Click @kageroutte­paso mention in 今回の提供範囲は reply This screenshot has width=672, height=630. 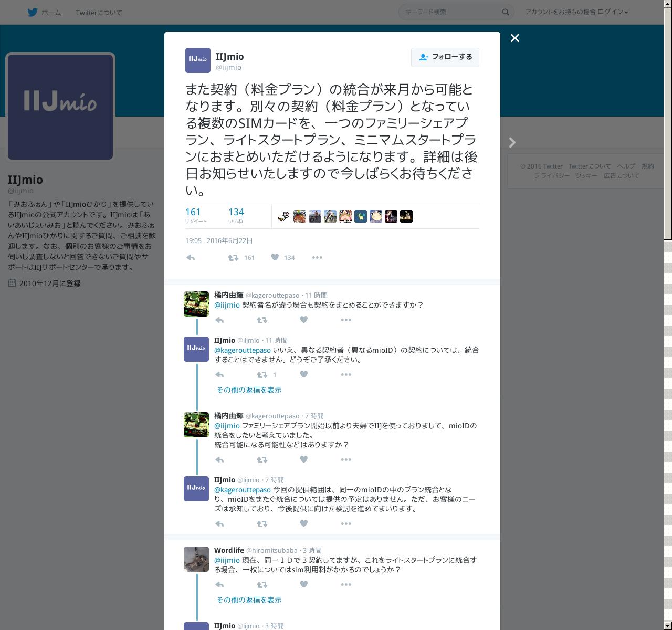pos(243,490)
